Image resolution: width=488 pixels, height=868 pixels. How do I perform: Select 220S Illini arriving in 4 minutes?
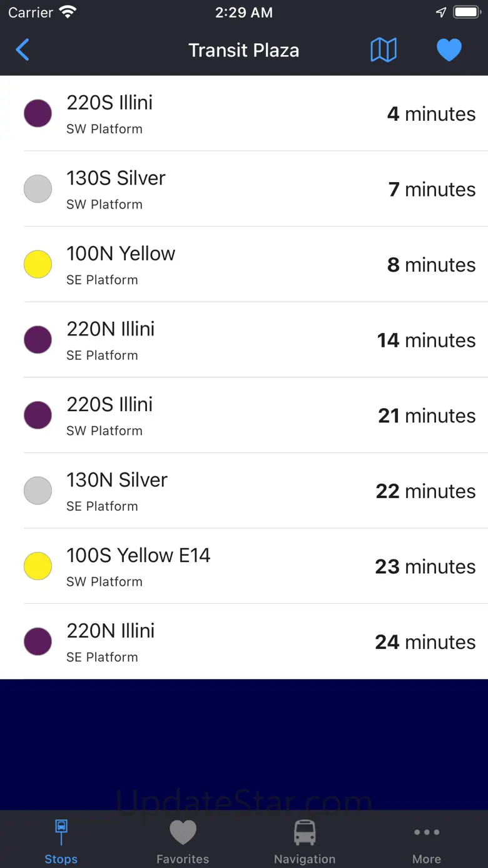point(244,113)
